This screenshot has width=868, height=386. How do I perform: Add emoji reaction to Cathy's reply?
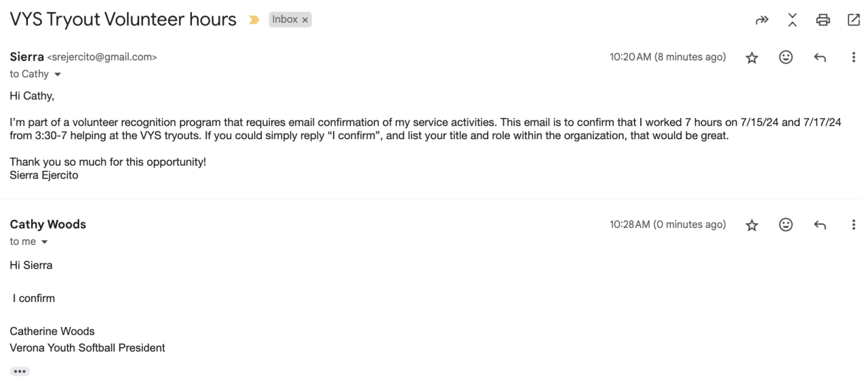click(x=786, y=225)
